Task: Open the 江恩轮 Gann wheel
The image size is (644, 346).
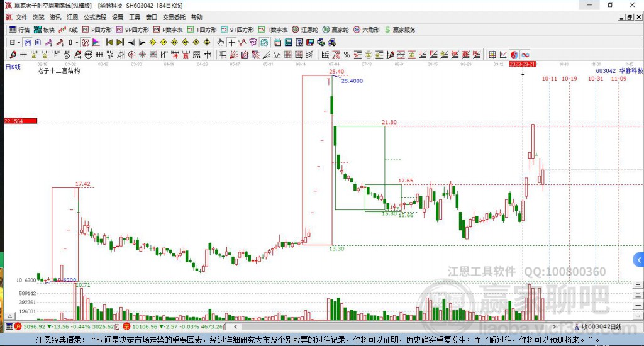Action: [x=305, y=30]
